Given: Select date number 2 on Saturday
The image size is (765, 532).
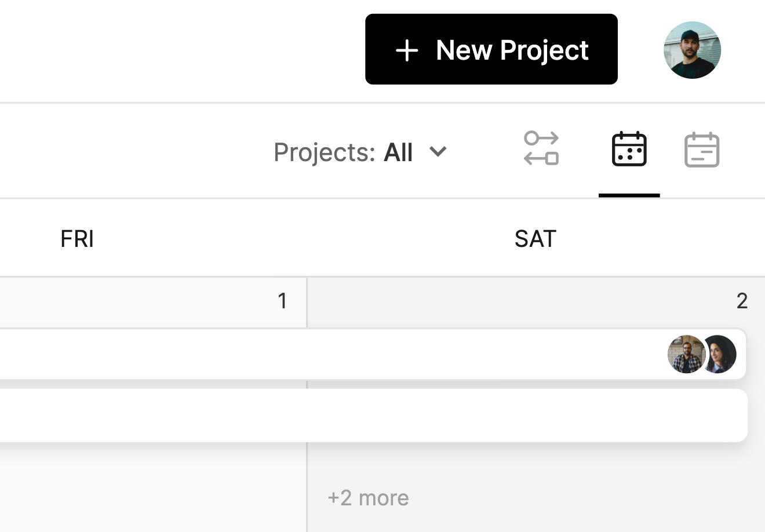Looking at the screenshot, I should pyautogui.click(x=742, y=301).
